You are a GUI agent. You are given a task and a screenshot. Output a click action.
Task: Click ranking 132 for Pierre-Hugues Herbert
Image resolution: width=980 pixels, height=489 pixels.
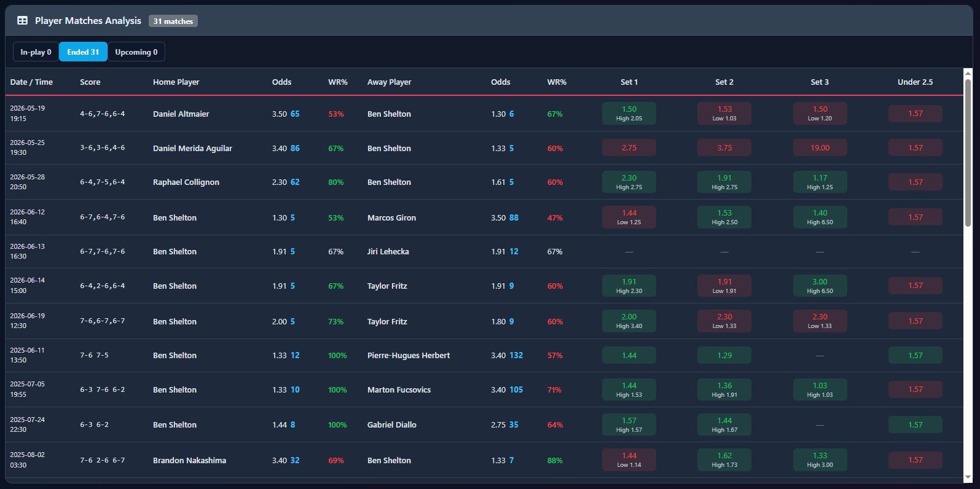tap(516, 356)
